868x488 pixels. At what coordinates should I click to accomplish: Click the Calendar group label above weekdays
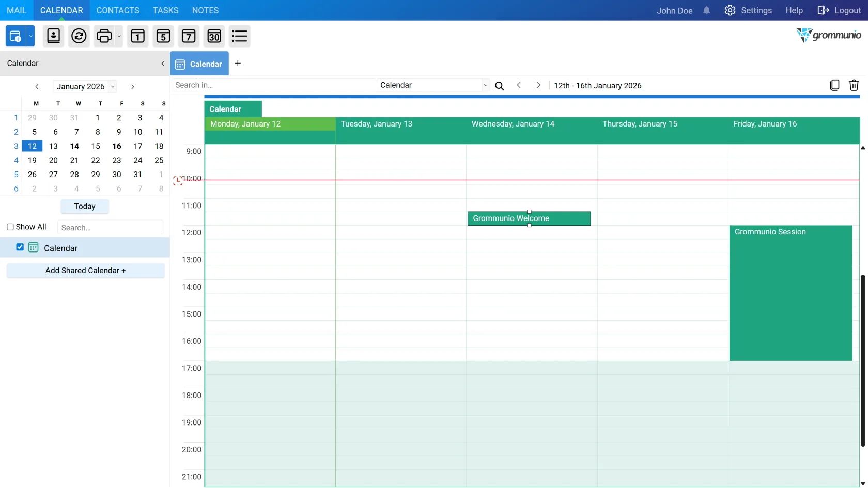coord(234,109)
